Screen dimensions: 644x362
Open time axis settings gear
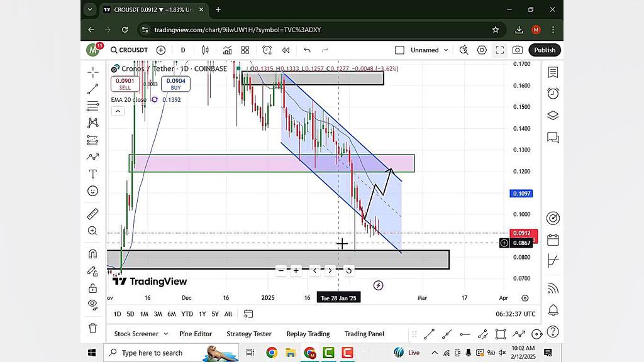tap(525, 298)
